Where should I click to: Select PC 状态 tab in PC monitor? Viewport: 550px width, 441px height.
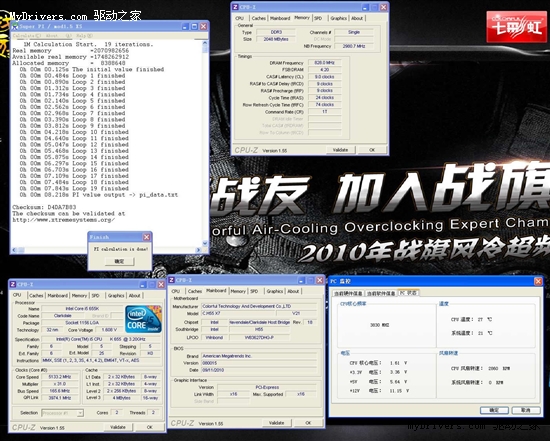pyautogui.click(x=408, y=293)
